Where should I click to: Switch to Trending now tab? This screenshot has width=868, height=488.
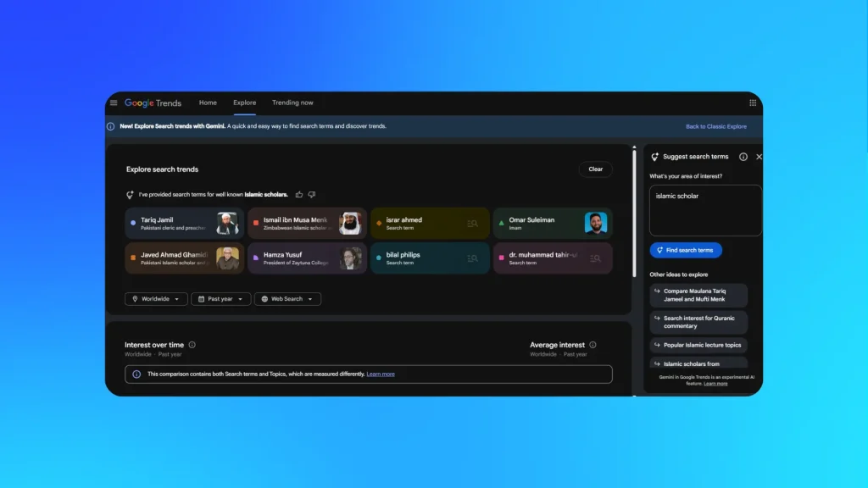(292, 103)
